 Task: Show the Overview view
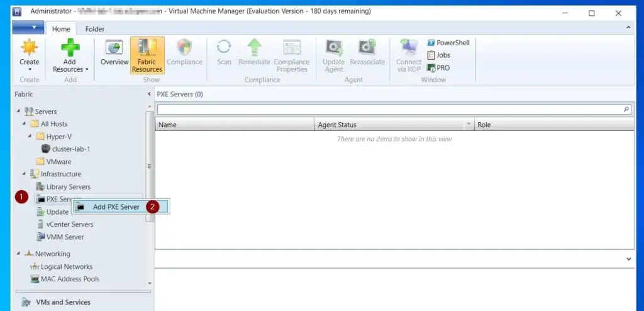(114, 53)
